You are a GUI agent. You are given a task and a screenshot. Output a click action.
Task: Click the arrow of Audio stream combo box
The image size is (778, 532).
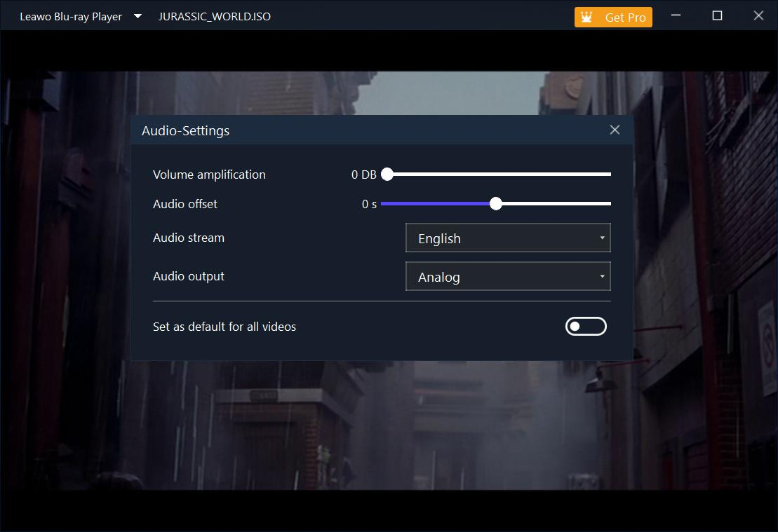click(x=603, y=238)
